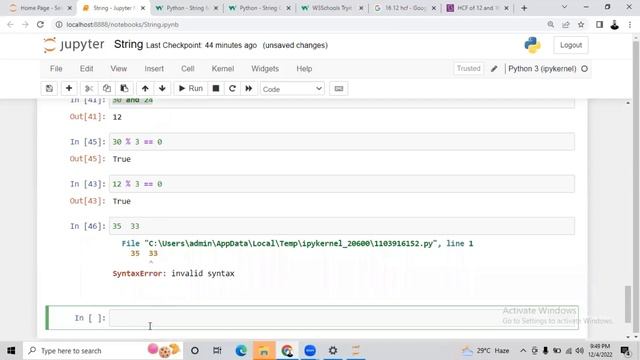Move selected cell up arrow
This screenshot has height=360, width=640.
145,89
